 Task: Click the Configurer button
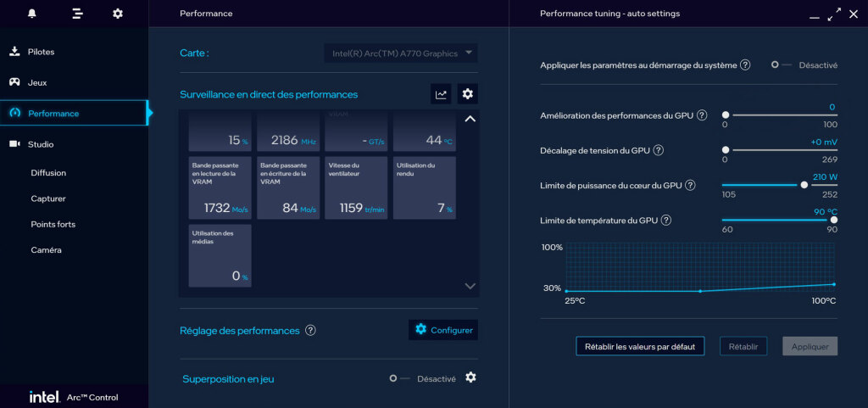click(x=443, y=330)
